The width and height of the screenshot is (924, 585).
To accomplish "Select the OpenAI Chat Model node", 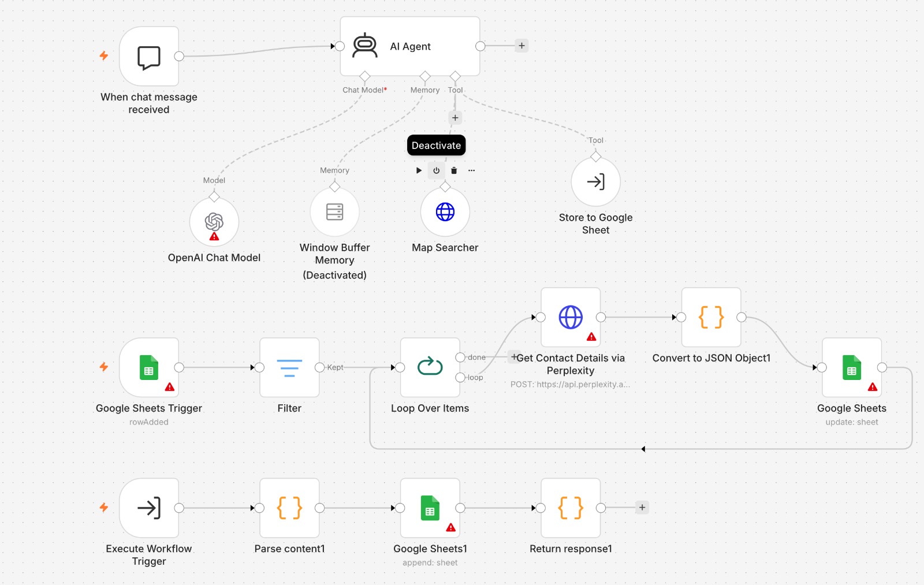I will tap(214, 222).
